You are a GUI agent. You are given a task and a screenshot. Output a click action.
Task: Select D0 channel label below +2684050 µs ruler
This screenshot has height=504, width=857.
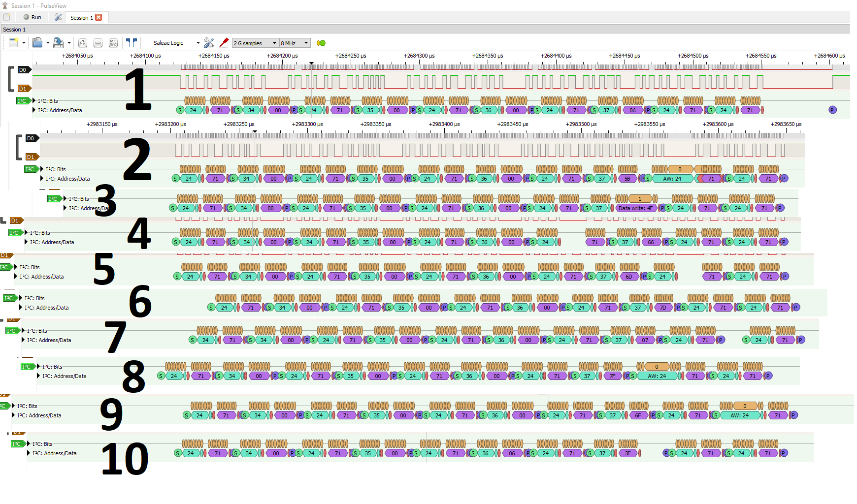(x=24, y=70)
